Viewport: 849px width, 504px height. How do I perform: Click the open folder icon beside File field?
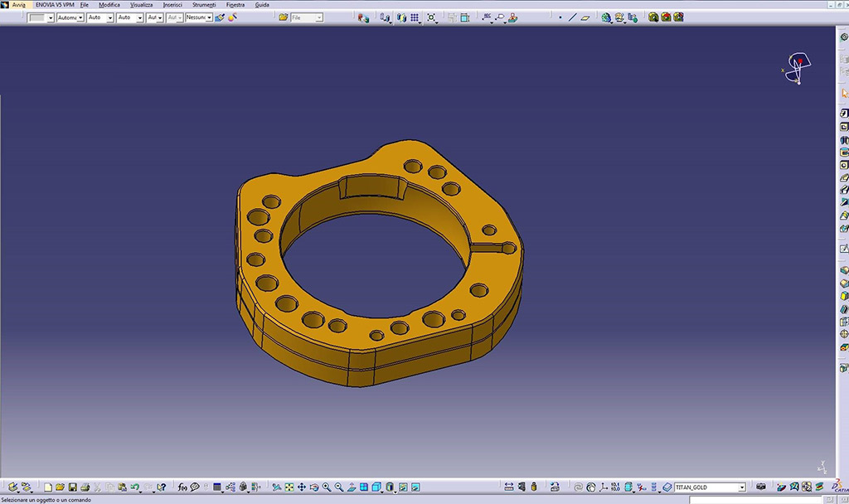(284, 17)
